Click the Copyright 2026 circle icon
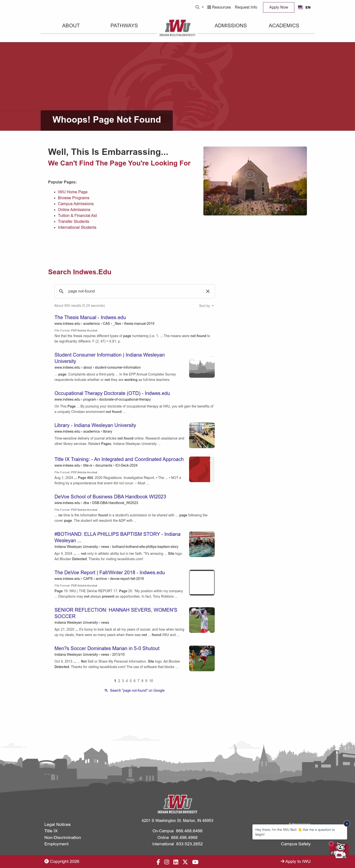355x868 pixels. (47, 861)
